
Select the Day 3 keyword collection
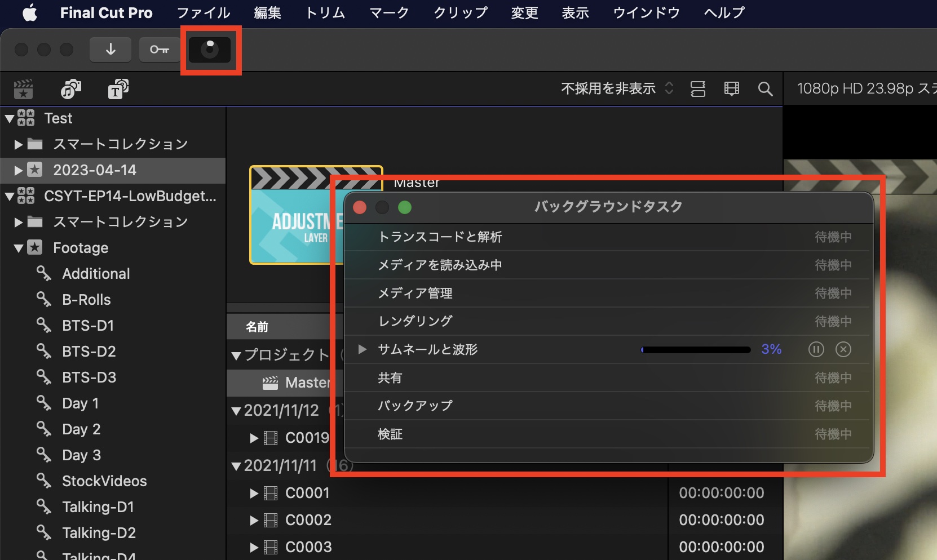tap(81, 455)
